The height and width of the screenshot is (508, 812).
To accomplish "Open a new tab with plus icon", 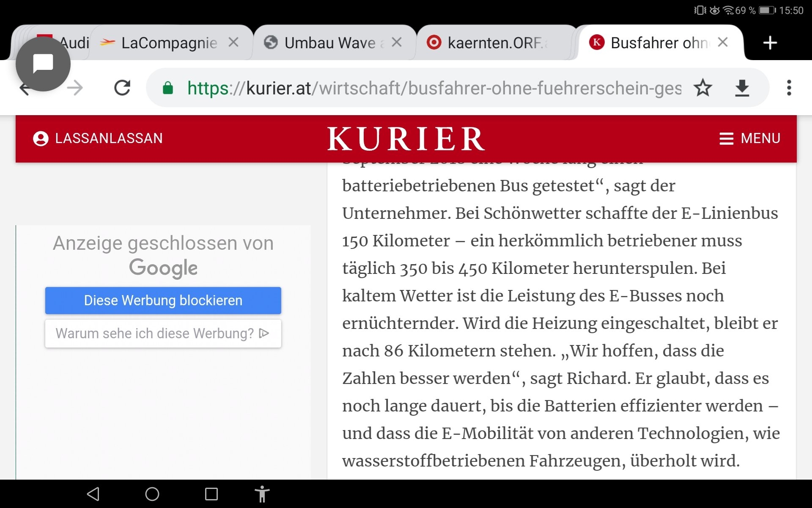I will (770, 43).
